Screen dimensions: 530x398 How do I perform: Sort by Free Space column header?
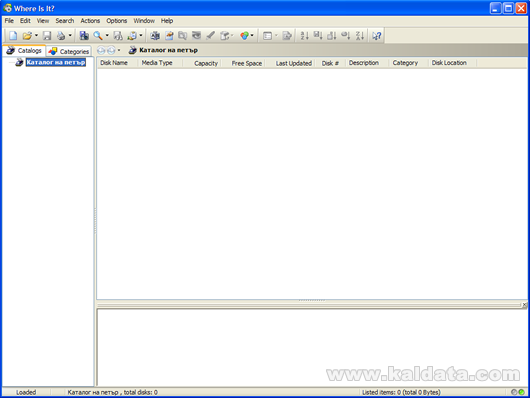pyautogui.click(x=243, y=63)
